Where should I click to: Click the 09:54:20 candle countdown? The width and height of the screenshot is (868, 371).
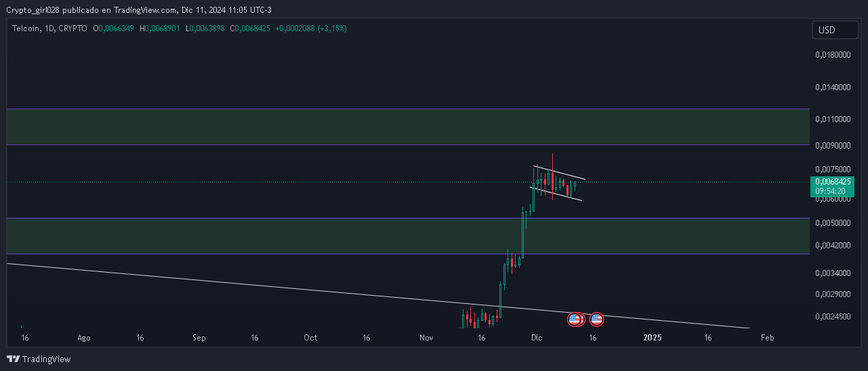tap(830, 191)
